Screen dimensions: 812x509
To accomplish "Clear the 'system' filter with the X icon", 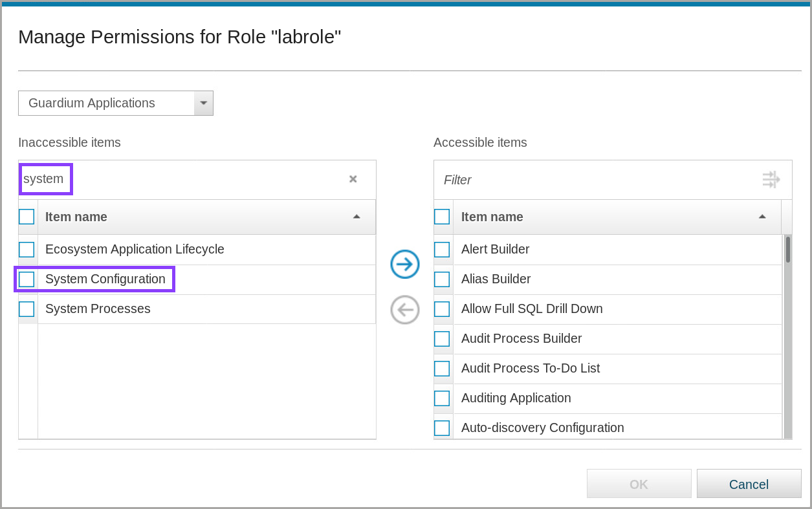I will [353, 179].
